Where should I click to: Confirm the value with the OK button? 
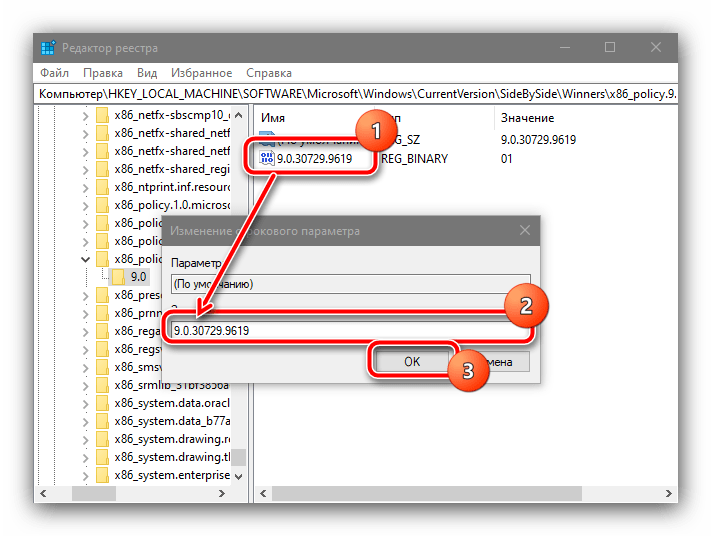(x=412, y=361)
